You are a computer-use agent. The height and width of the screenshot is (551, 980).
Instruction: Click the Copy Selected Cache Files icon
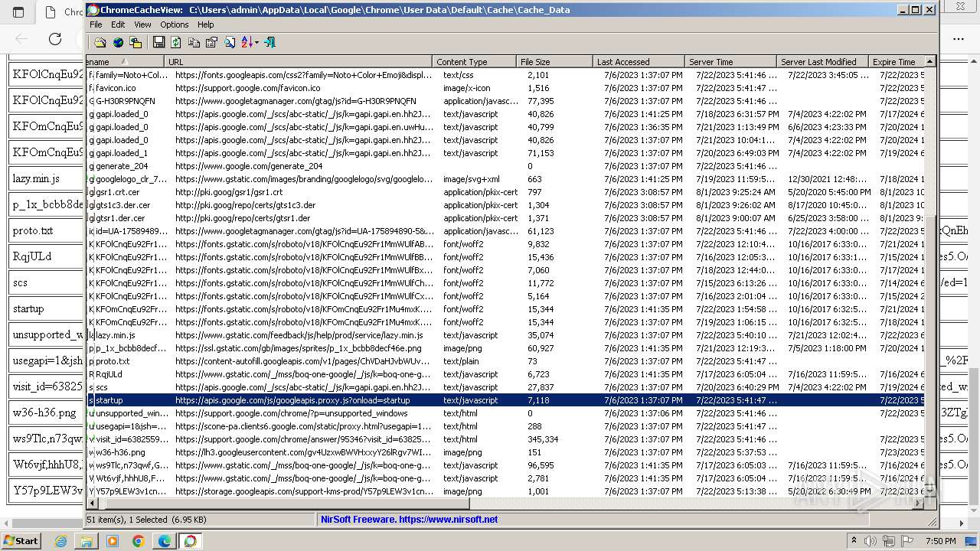136,43
